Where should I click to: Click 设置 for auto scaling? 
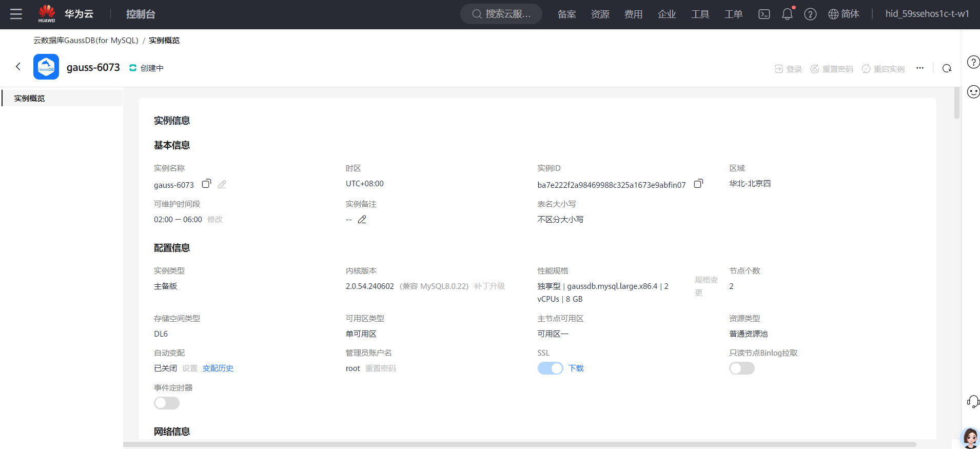click(x=190, y=368)
